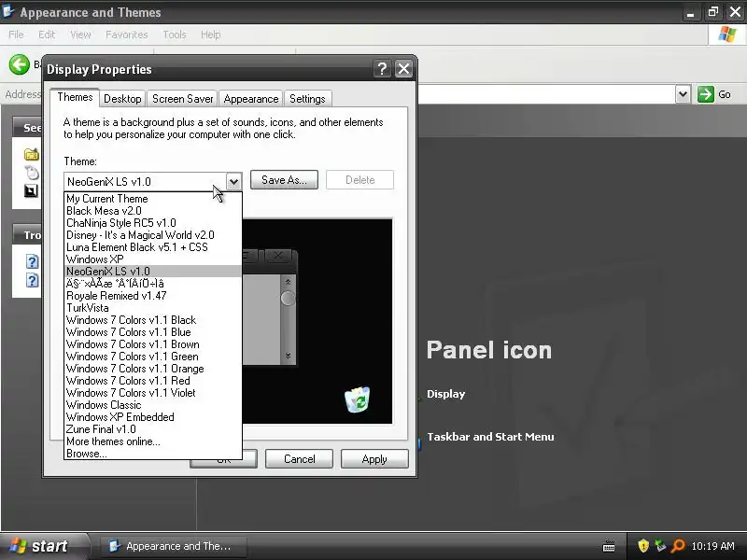Click the Windows flag logo in menu bar
747x560 pixels.
point(727,35)
